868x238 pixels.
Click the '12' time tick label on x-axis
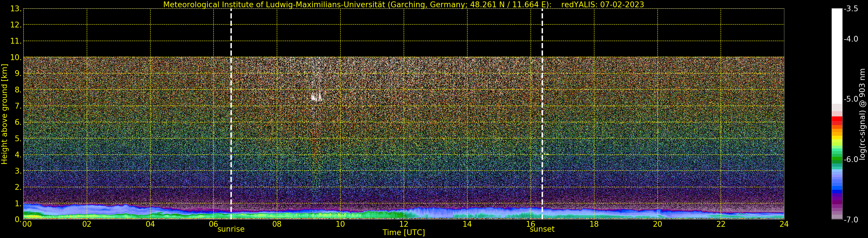pyautogui.click(x=404, y=224)
